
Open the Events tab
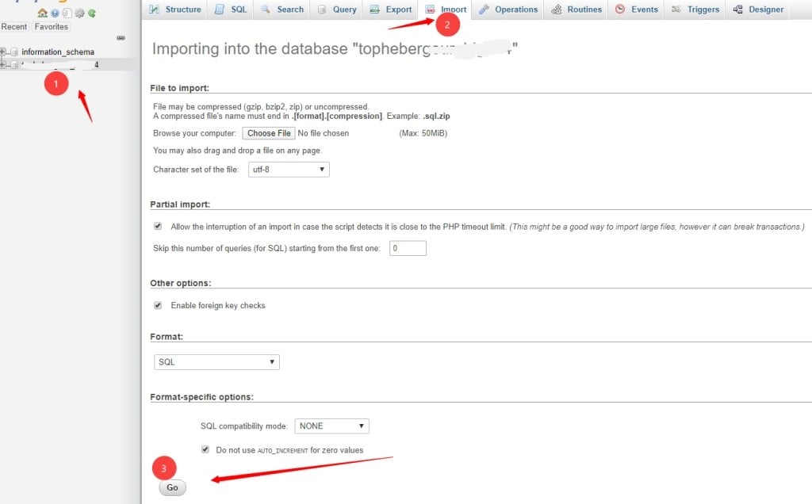(x=637, y=10)
